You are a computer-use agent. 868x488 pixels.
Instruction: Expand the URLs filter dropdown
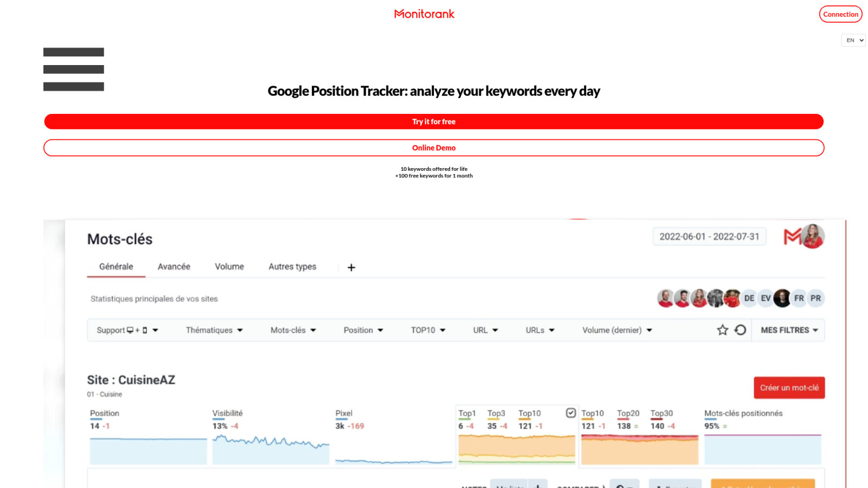pyautogui.click(x=540, y=330)
